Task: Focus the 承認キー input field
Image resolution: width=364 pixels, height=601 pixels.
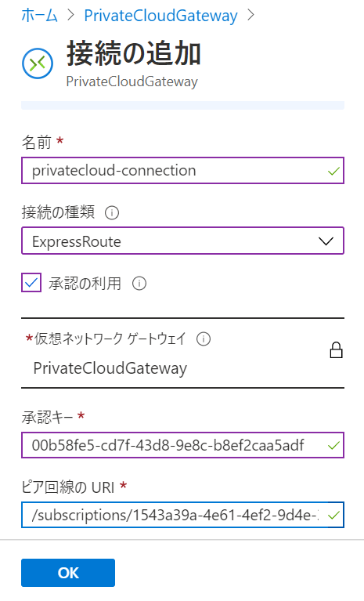Action: pyautogui.click(x=182, y=445)
